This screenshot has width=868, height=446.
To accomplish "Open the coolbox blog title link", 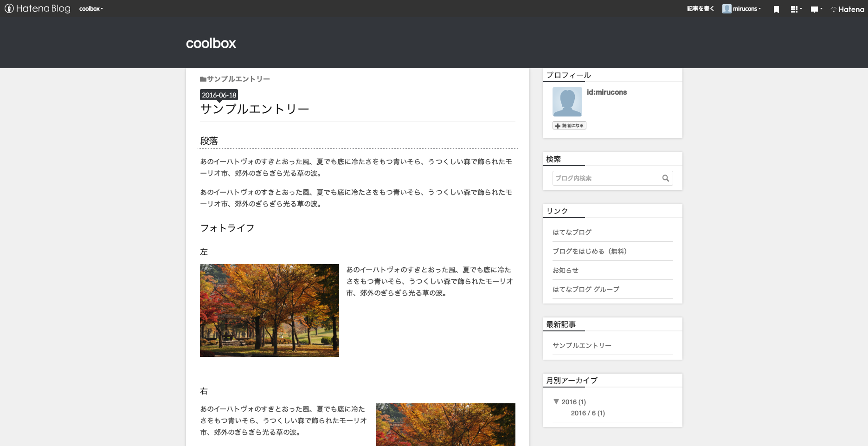I will pos(211,43).
